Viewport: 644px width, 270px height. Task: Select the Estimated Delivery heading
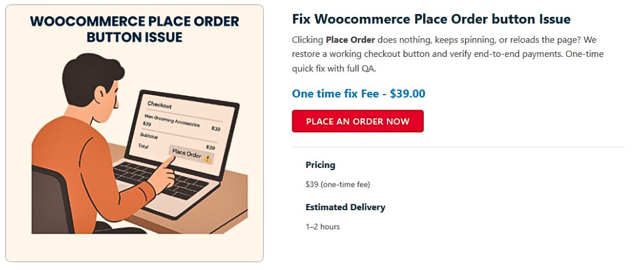click(x=345, y=207)
